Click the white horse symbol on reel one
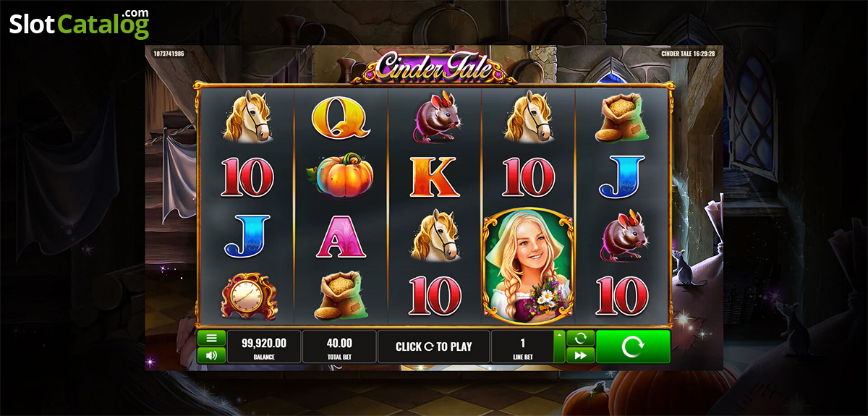 (x=247, y=116)
